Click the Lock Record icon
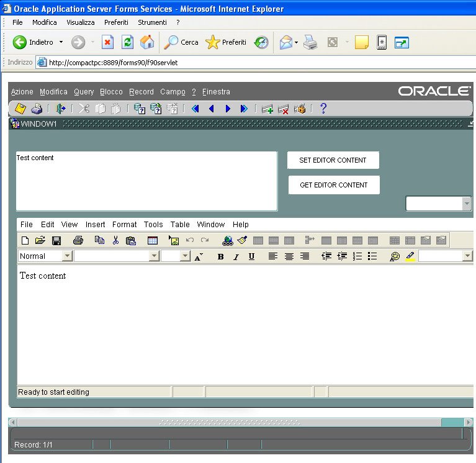476x463 pixels. pyautogui.click(x=300, y=109)
